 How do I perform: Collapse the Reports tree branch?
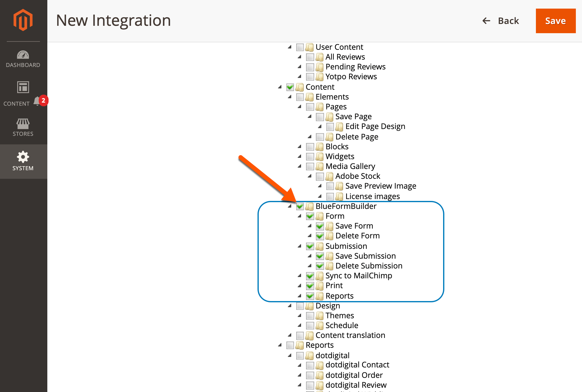279,345
